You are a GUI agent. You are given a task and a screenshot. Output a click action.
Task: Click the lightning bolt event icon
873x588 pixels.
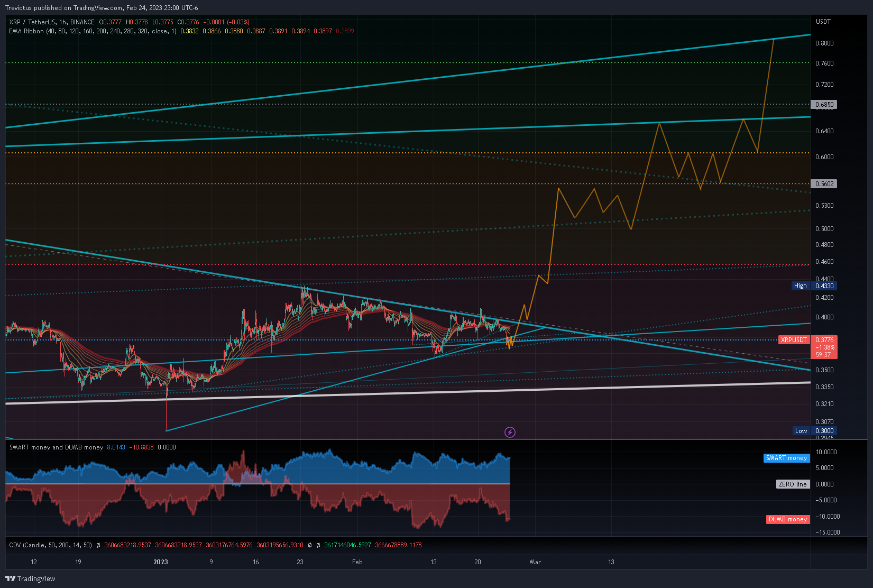tap(510, 433)
